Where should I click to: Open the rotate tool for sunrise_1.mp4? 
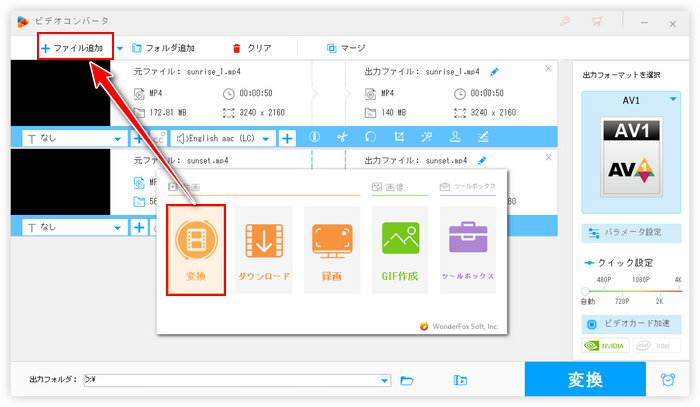click(370, 138)
